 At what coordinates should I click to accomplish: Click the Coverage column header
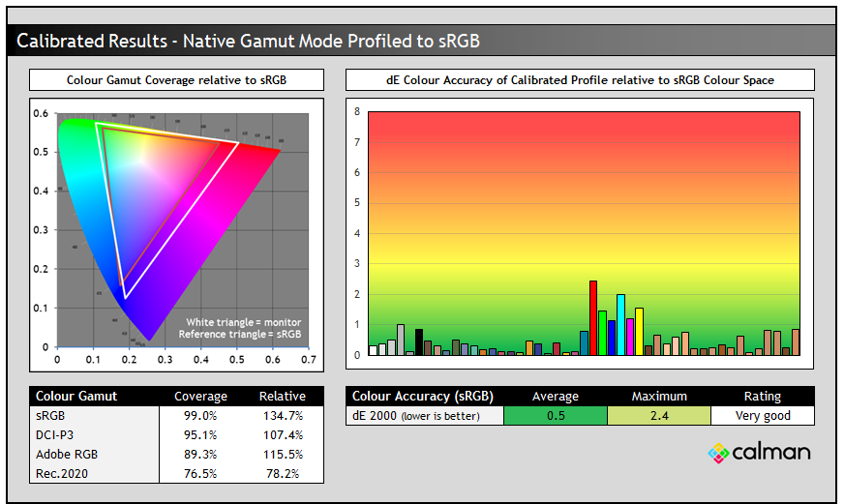click(x=200, y=396)
